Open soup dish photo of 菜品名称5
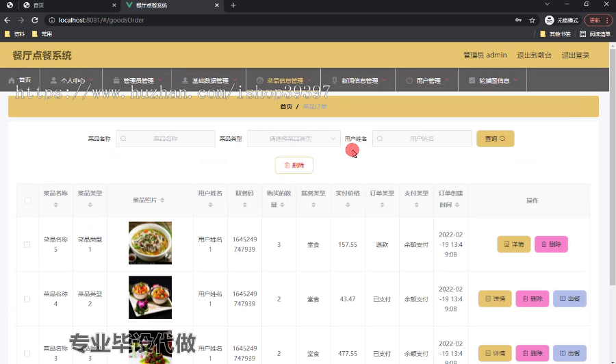Screen dimensions: 616x364 (x=150, y=243)
